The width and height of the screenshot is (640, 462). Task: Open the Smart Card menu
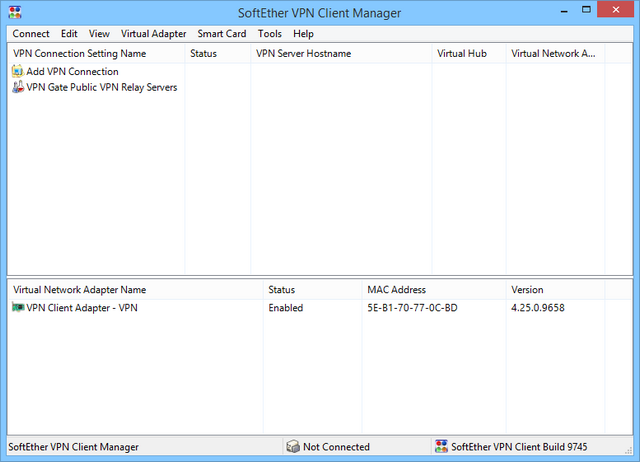[x=221, y=34]
